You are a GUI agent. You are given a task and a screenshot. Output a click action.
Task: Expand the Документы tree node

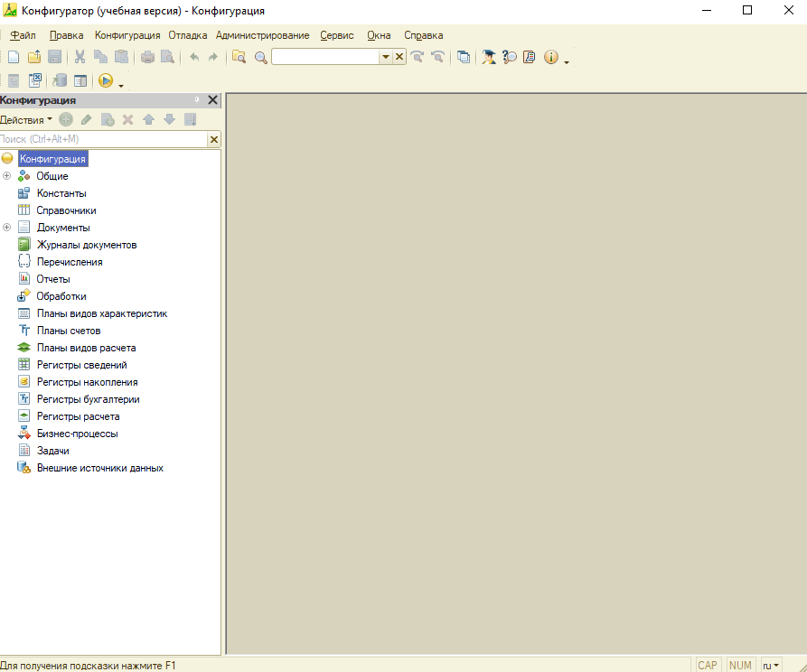coord(6,228)
